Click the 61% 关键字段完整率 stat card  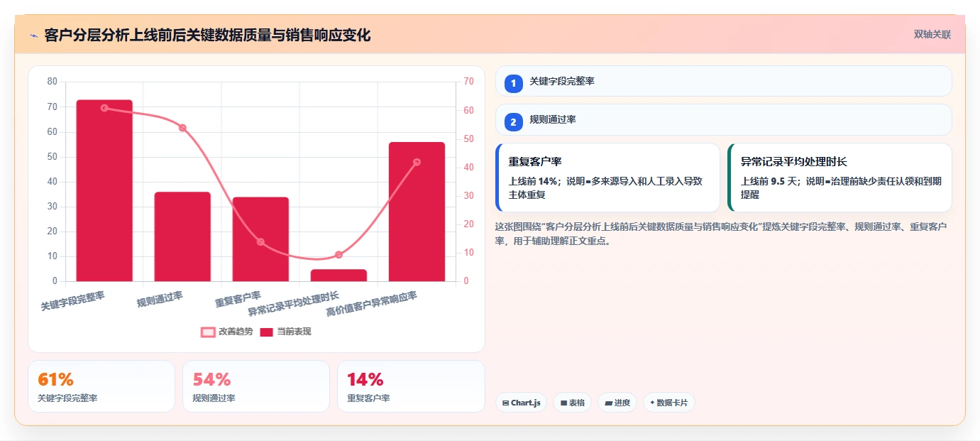click(x=101, y=386)
